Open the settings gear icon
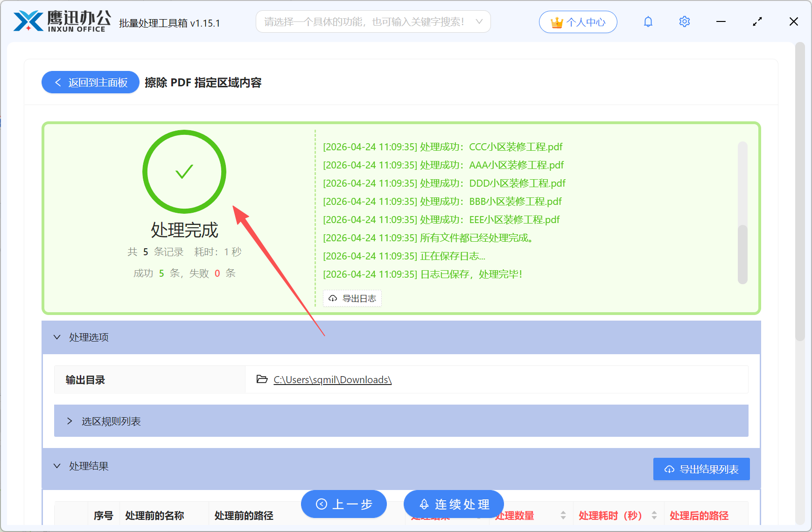The height and width of the screenshot is (532, 812). 684,21
